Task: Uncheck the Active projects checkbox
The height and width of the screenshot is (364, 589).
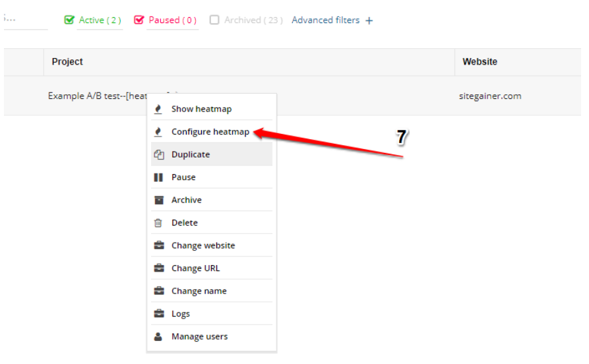Action: (x=69, y=20)
